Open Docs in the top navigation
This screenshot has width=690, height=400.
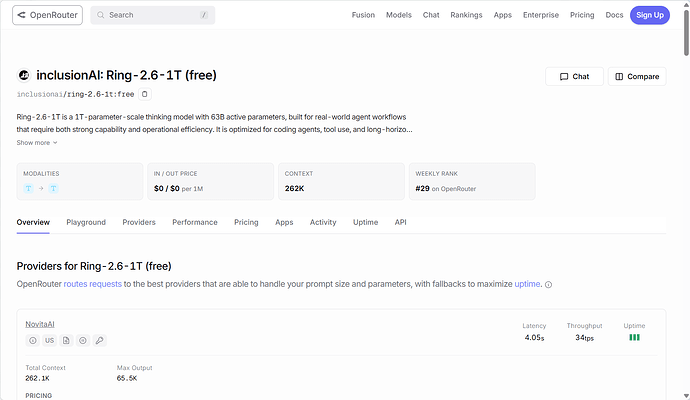pos(614,15)
